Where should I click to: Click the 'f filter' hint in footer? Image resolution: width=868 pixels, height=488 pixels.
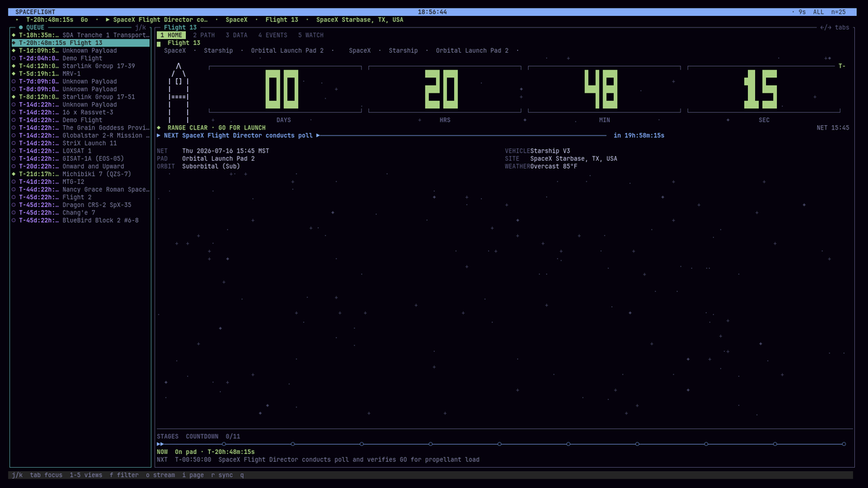[x=124, y=475]
